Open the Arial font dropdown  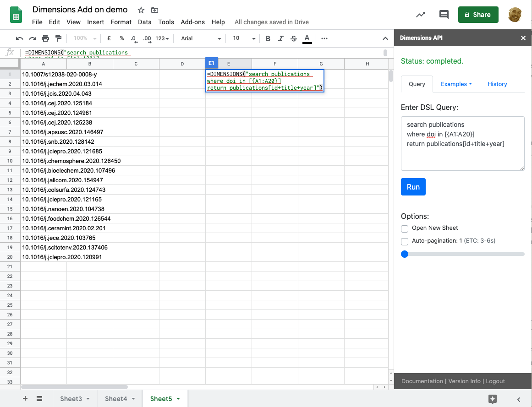coord(201,38)
